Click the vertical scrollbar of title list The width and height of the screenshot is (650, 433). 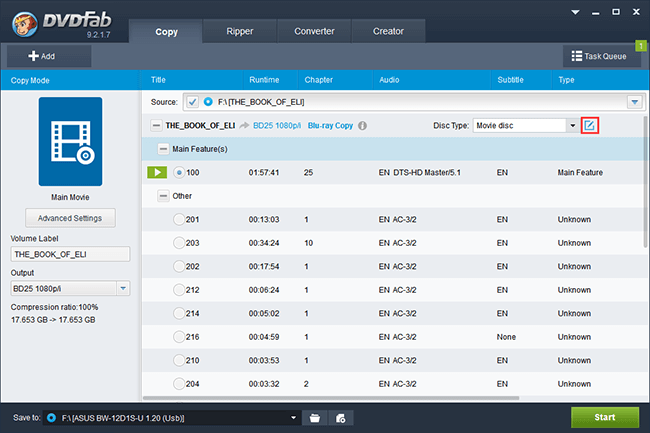click(645, 182)
